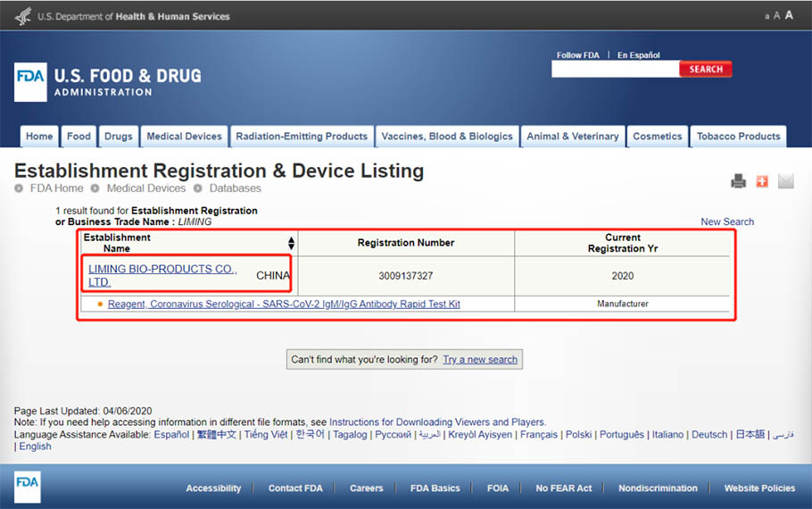
Task: Switch to the Vaccines, Blood & Biologics tab
Action: [x=447, y=137]
